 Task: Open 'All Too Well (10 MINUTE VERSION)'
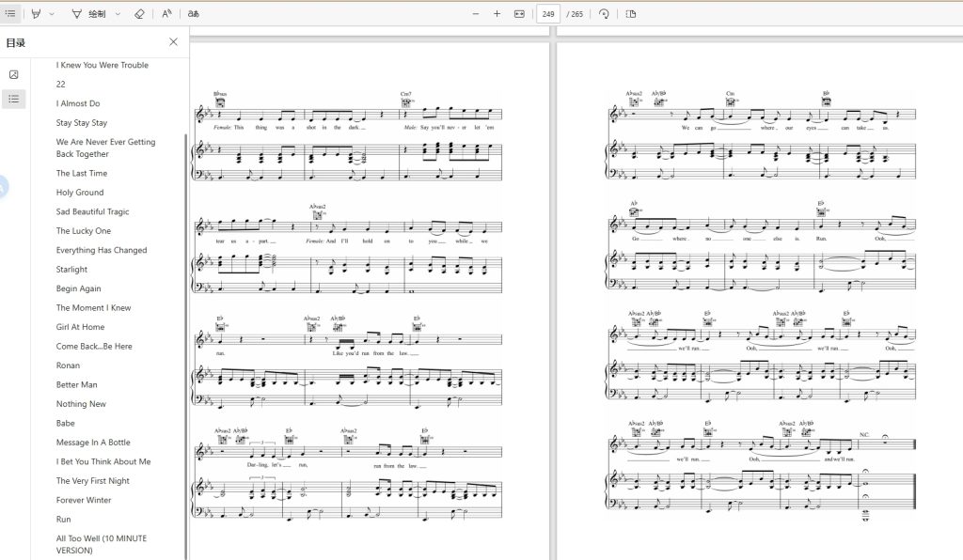point(102,544)
